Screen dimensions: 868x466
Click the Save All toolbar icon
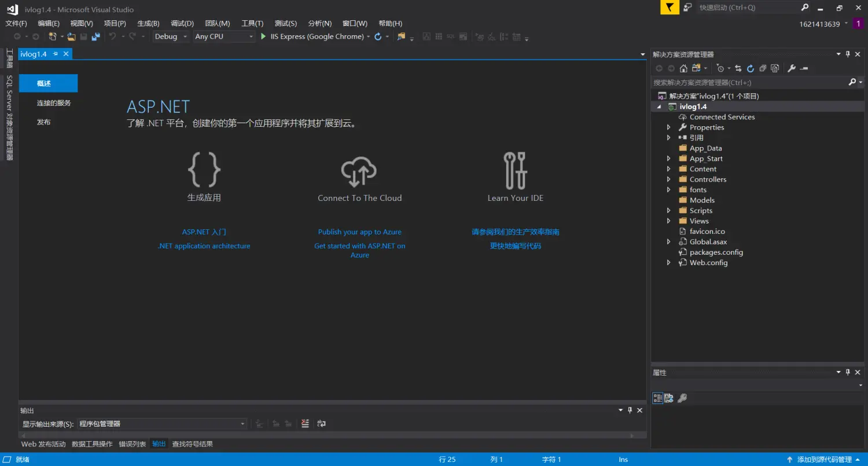coord(96,36)
